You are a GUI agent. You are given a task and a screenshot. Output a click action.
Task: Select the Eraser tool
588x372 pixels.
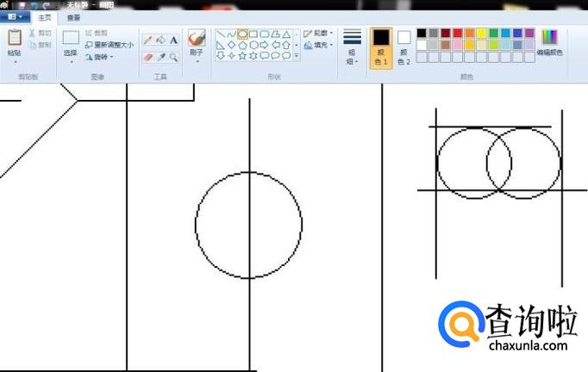147,57
